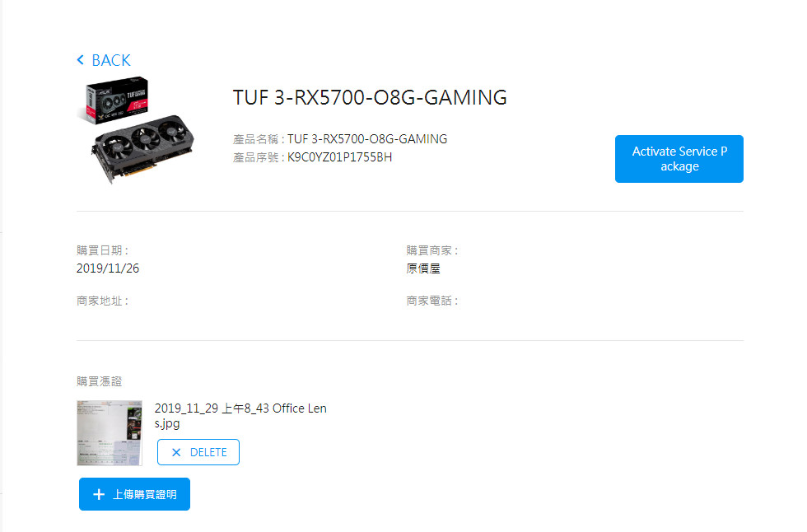The image size is (807, 532).
Task: Click the X icon inside the DELETE button
Action: [x=176, y=452]
